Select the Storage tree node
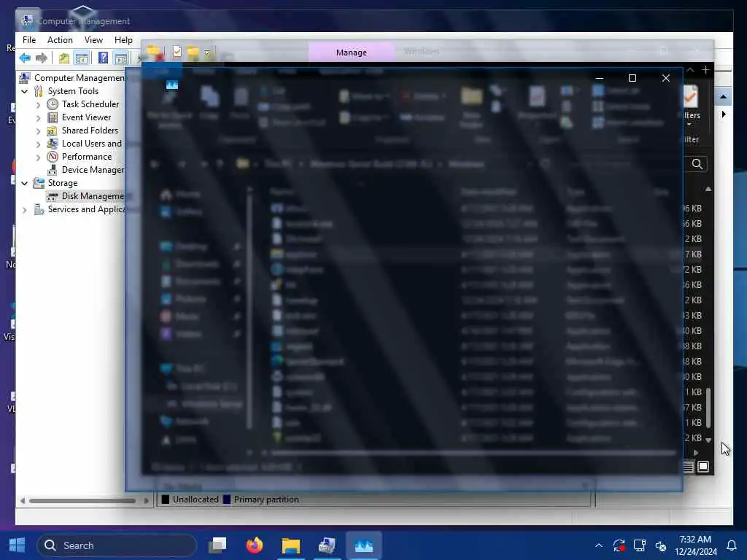 click(63, 183)
